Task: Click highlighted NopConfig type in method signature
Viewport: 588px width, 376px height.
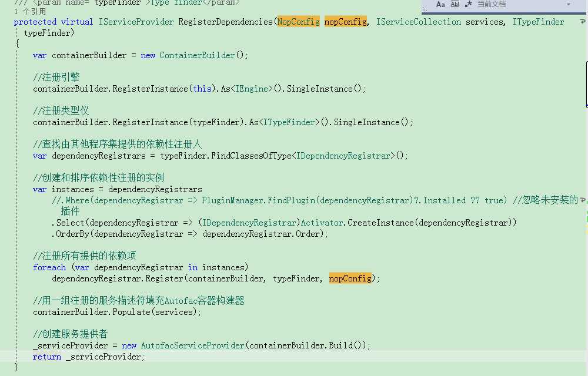Action: click(x=299, y=22)
